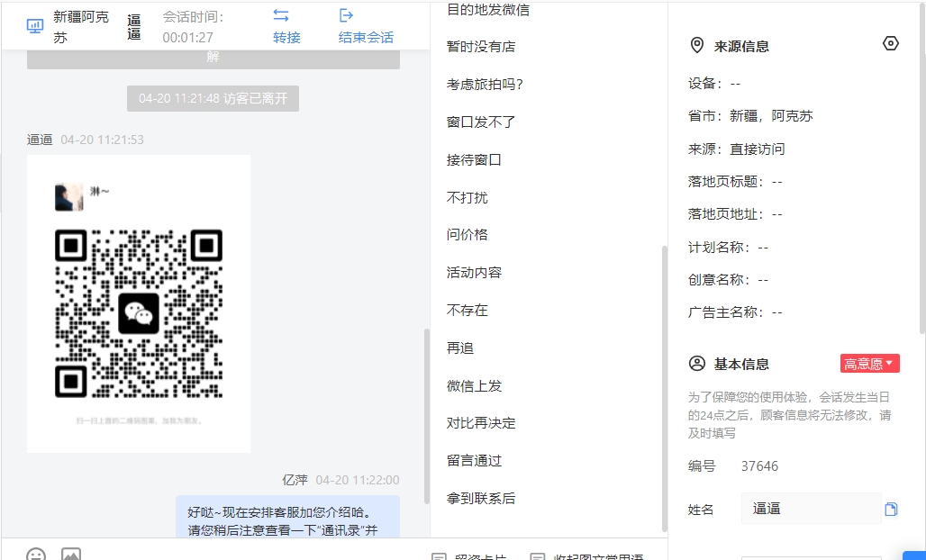Click the avatar photo in QR code card
The height and width of the screenshot is (560, 926).
click(69, 197)
